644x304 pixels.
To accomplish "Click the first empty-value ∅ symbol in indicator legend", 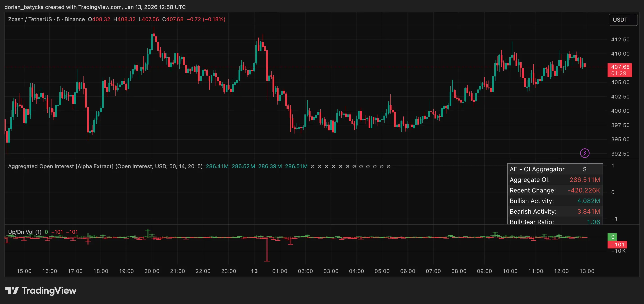I will coord(313,167).
